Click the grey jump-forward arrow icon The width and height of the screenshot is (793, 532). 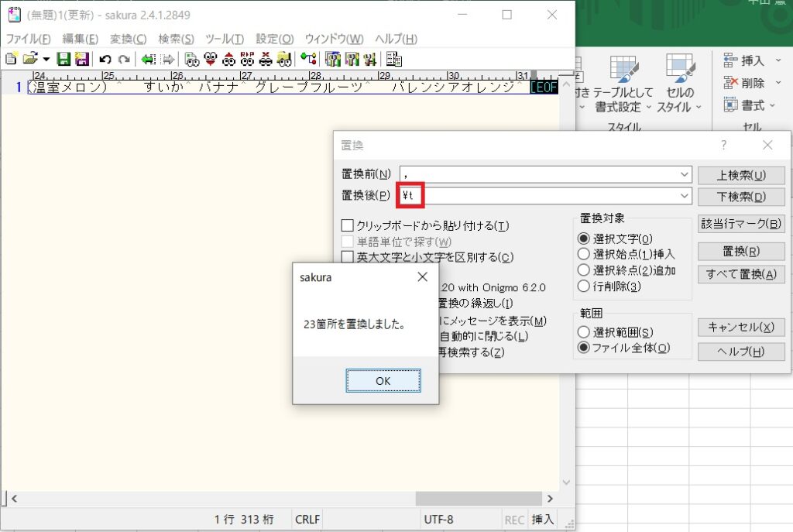pyautogui.click(x=167, y=59)
